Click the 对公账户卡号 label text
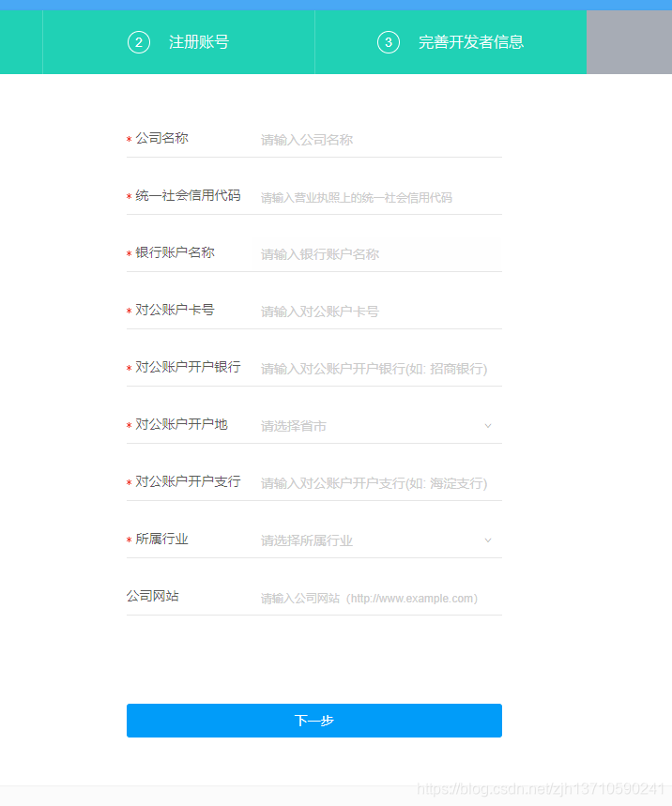Viewport: 672px width, 806px height. [x=175, y=310]
